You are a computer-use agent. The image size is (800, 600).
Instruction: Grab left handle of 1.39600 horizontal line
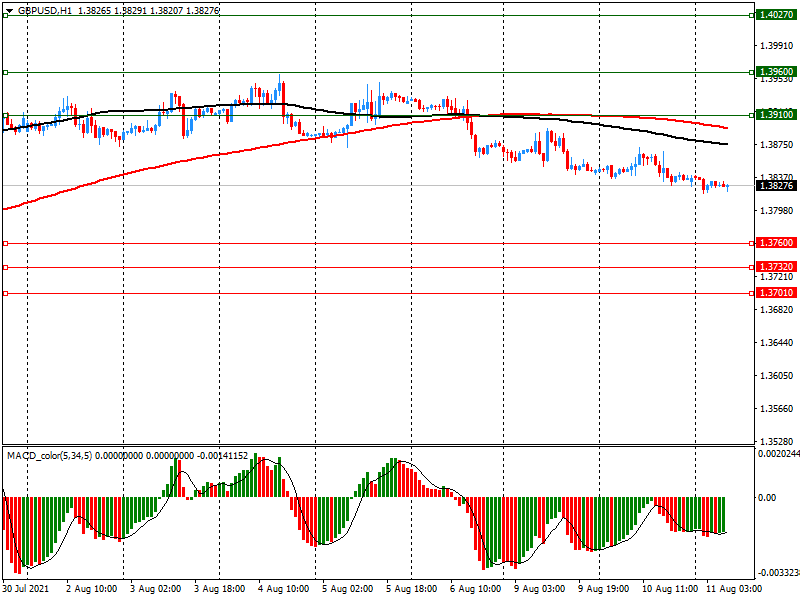6,72
